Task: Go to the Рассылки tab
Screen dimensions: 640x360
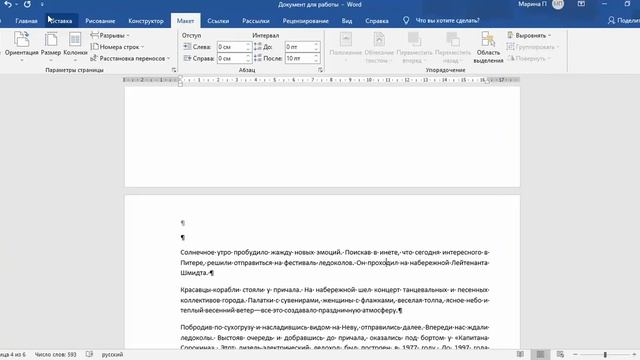Action: [256, 21]
